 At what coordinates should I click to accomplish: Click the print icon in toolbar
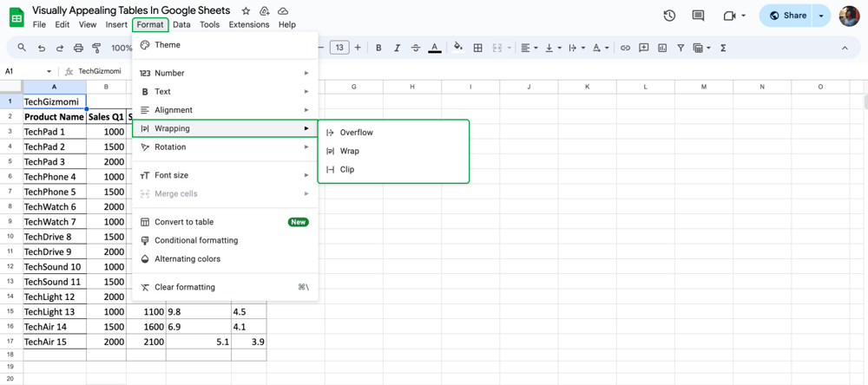pyautogui.click(x=78, y=48)
